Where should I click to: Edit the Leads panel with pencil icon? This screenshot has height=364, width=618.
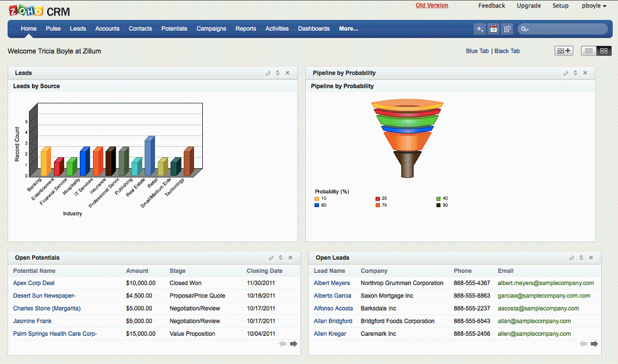(x=268, y=73)
